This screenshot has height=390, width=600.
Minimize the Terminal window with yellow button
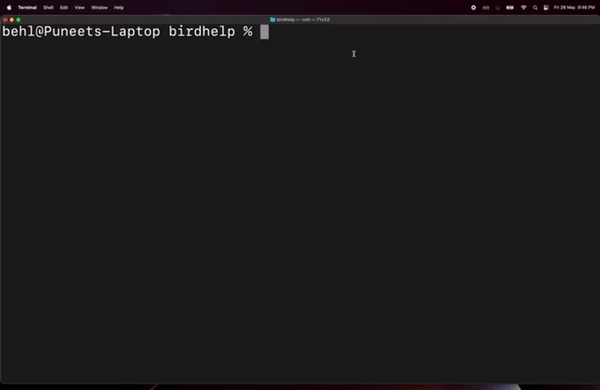pos(12,20)
